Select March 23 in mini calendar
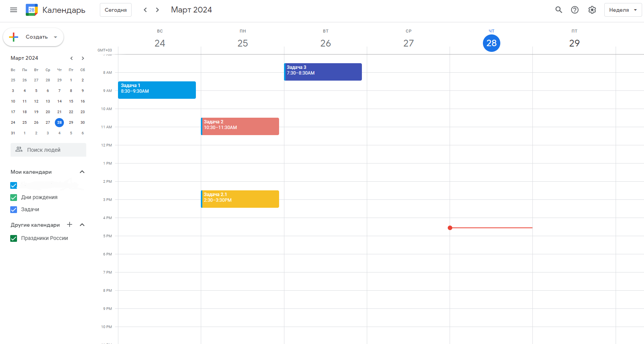 click(x=82, y=112)
